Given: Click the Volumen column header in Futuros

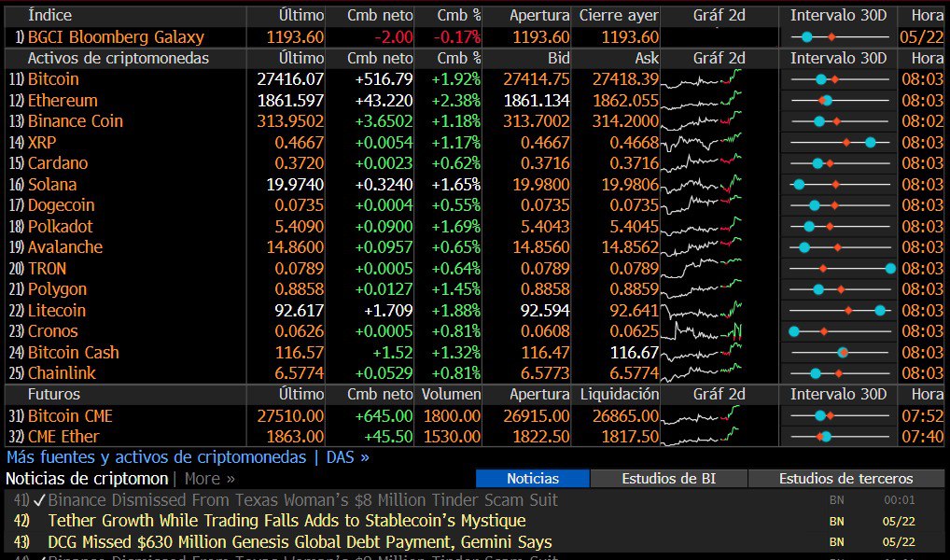Looking at the screenshot, I should (452, 394).
